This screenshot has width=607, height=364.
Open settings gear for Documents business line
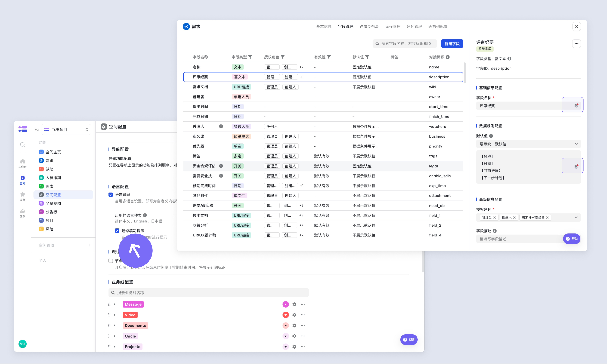pos(294,325)
